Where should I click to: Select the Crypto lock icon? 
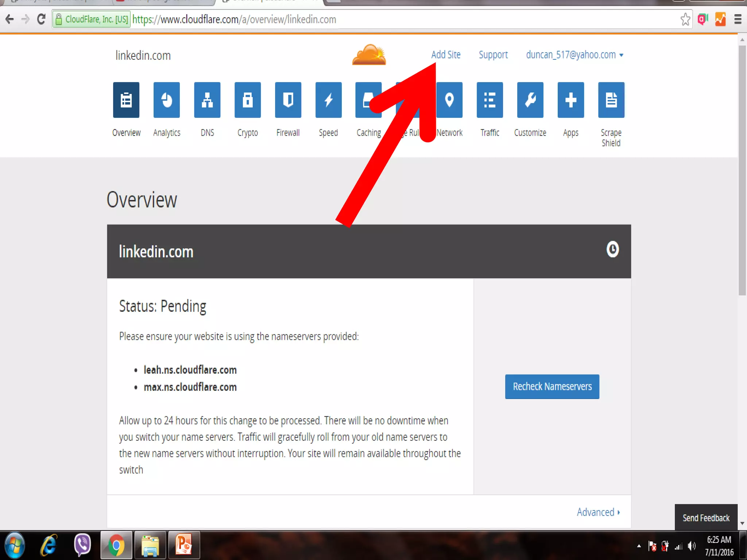pos(248,100)
